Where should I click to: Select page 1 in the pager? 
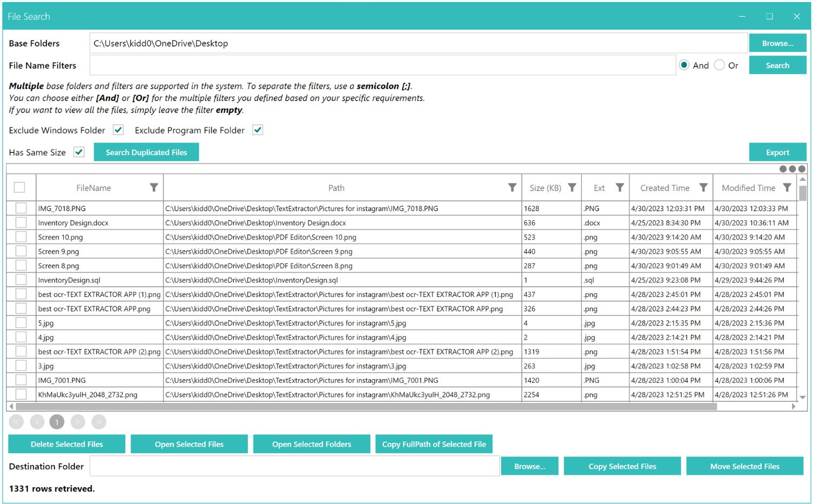(57, 422)
